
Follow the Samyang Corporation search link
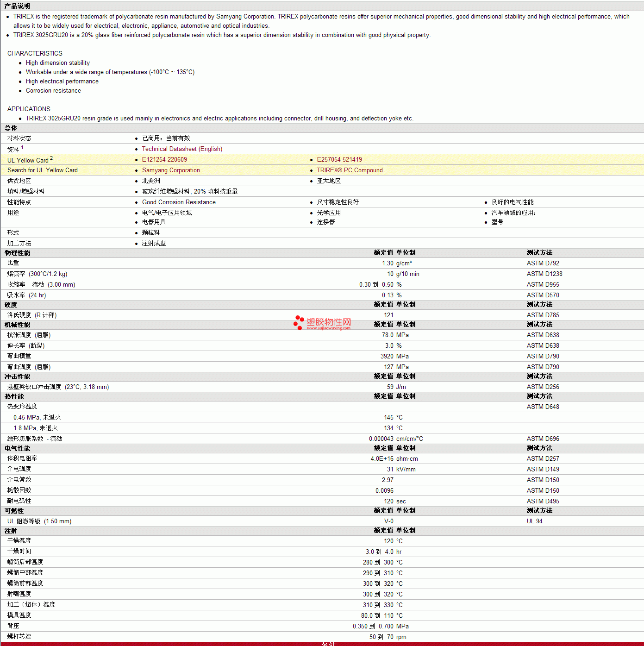click(171, 170)
